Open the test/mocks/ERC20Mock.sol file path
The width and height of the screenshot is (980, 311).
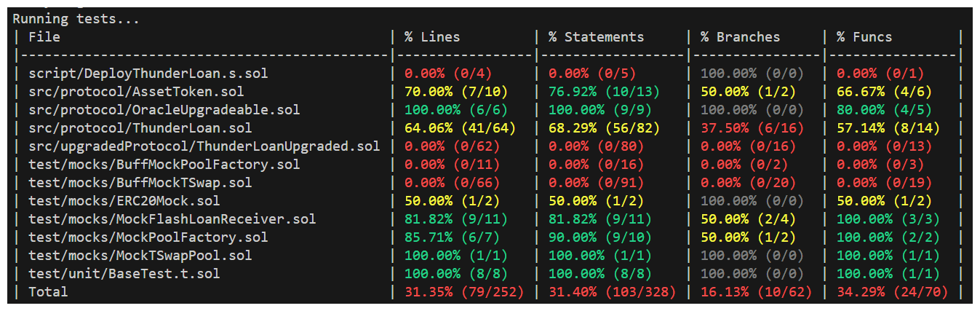pyautogui.click(x=124, y=200)
